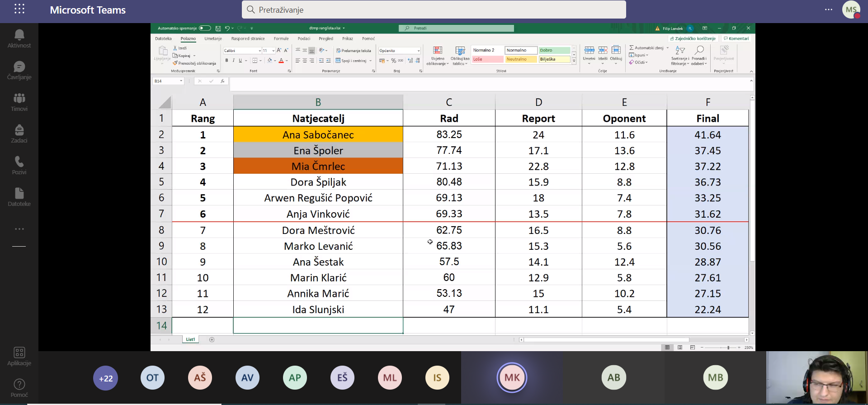868x405 pixels.
Task: Expand the font size dropdown
Action: [274, 51]
